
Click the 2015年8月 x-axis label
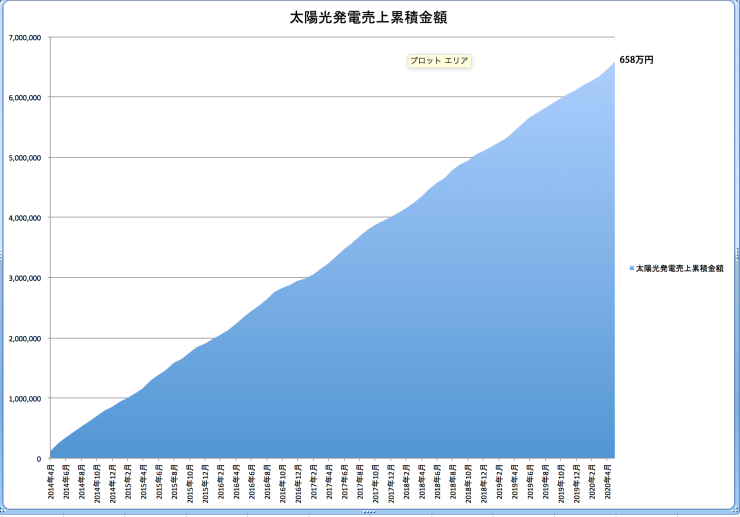click(x=175, y=481)
